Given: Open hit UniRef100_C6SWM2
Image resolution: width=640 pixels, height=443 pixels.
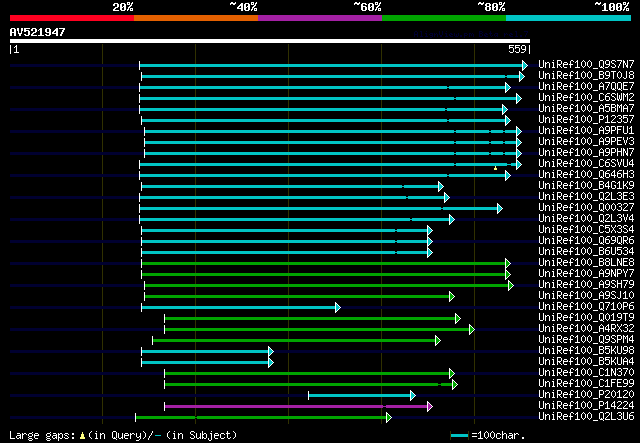Looking at the screenshot, I should tap(586, 97).
